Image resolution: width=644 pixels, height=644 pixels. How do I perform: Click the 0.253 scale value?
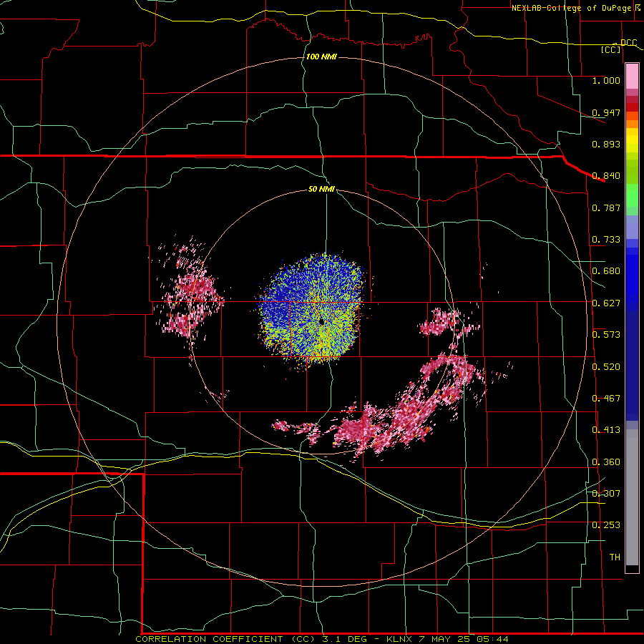606,525
